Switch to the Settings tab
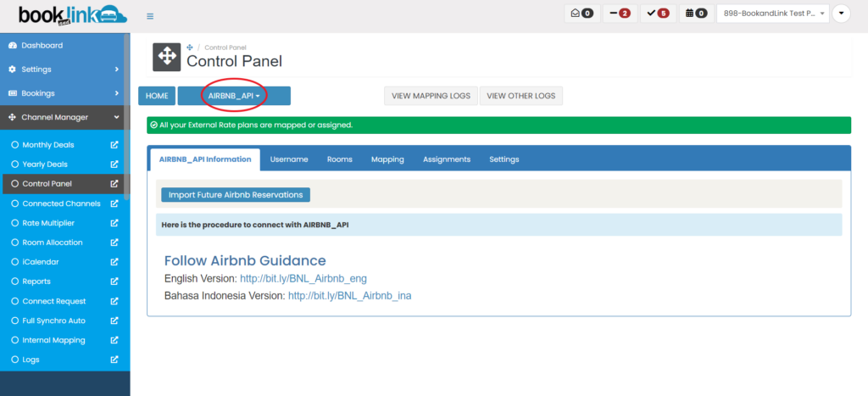Screen dimensions: 868x396 (x=504, y=159)
